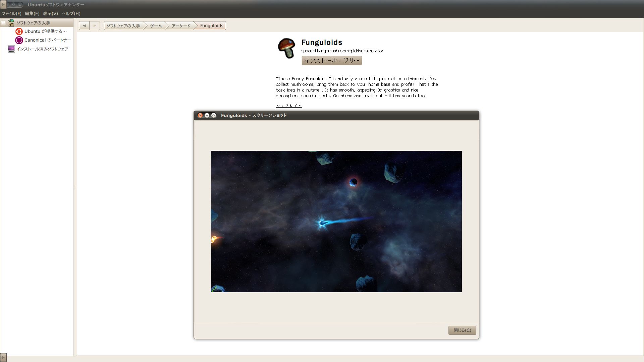Select ソフトウェアの入手 in the breadcrumb
Viewport: 644px width, 362px height.
click(123, 26)
